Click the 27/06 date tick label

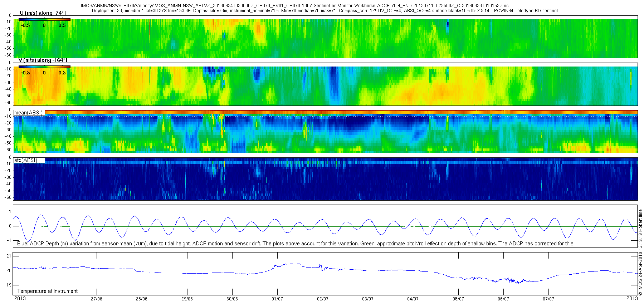(x=97, y=299)
